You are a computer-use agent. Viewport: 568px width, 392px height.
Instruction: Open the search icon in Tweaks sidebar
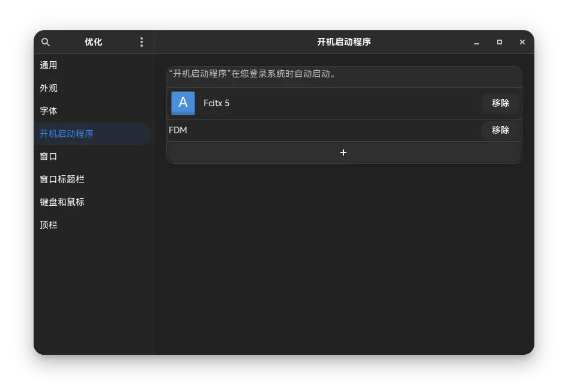click(x=46, y=42)
